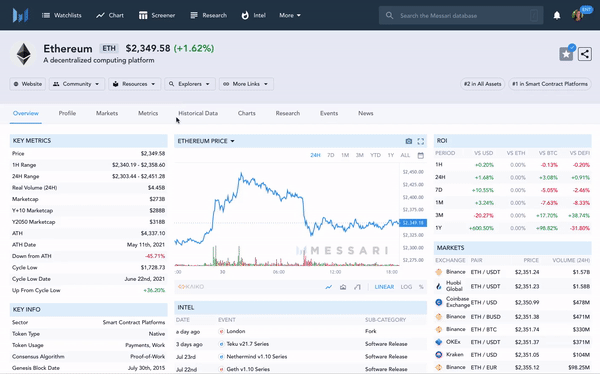
Task: Click the London event icon in Intel
Action: [221, 331]
